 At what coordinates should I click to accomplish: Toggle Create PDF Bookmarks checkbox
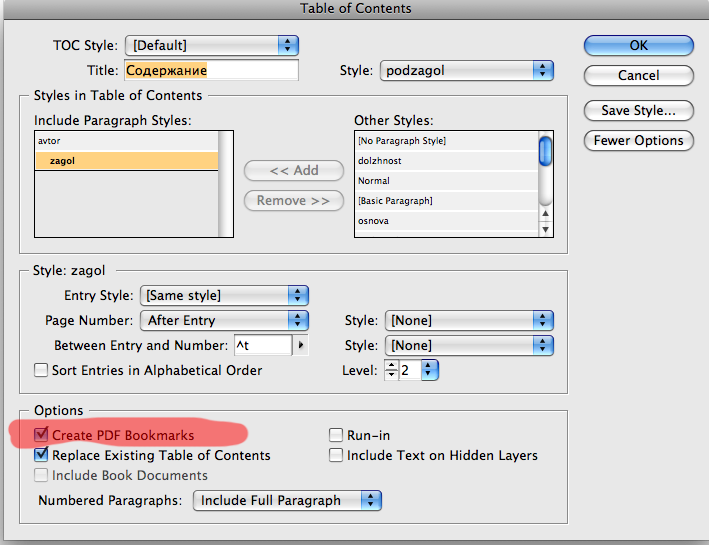point(41,435)
